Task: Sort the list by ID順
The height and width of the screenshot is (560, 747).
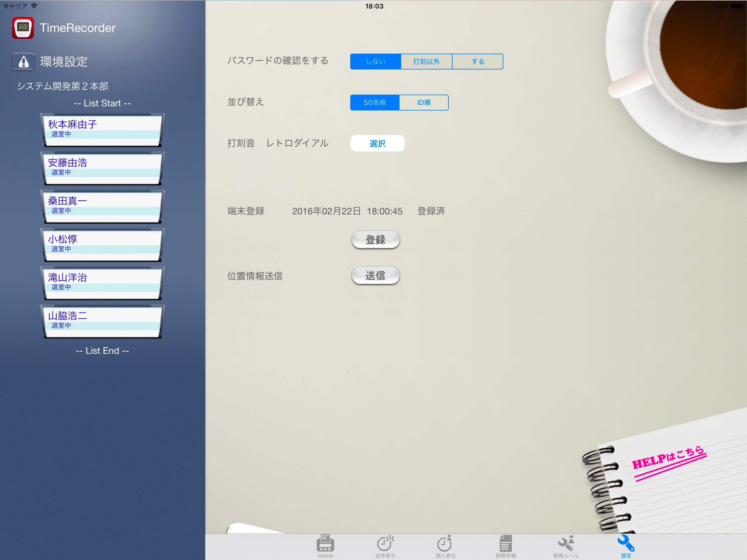Action: click(x=424, y=103)
